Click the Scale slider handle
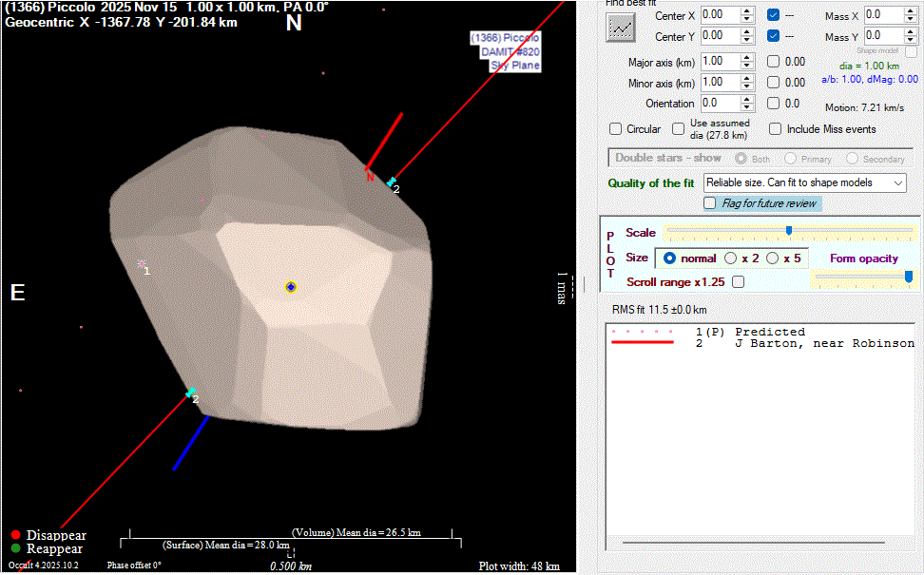The width and height of the screenshot is (924, 575). [x=788, y=231]
